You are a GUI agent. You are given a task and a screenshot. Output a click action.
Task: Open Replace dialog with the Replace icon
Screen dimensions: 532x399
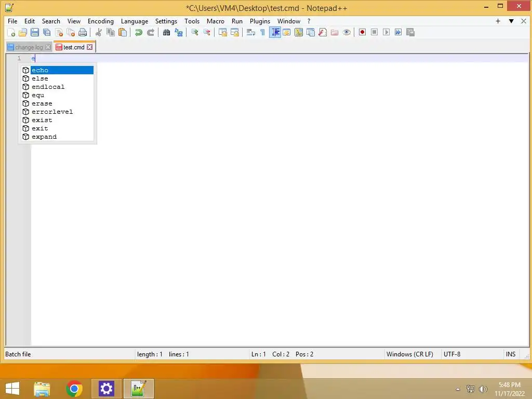[179, 32]
